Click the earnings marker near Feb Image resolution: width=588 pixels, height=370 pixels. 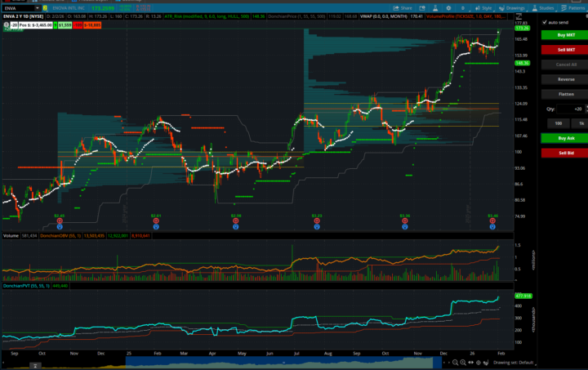154,221
